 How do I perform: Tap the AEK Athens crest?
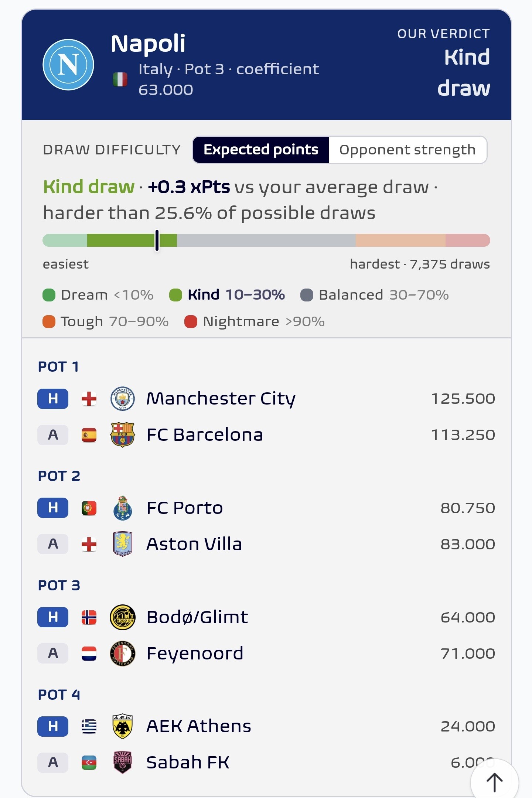[123, 726]
